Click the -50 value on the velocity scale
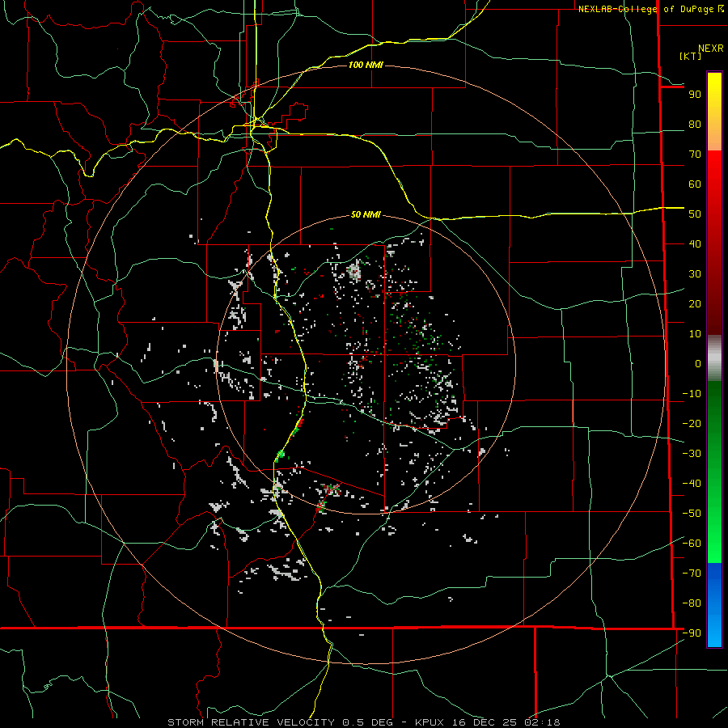Image resolution: width=728 pixels, height=728 pixels. pos(692,514)
